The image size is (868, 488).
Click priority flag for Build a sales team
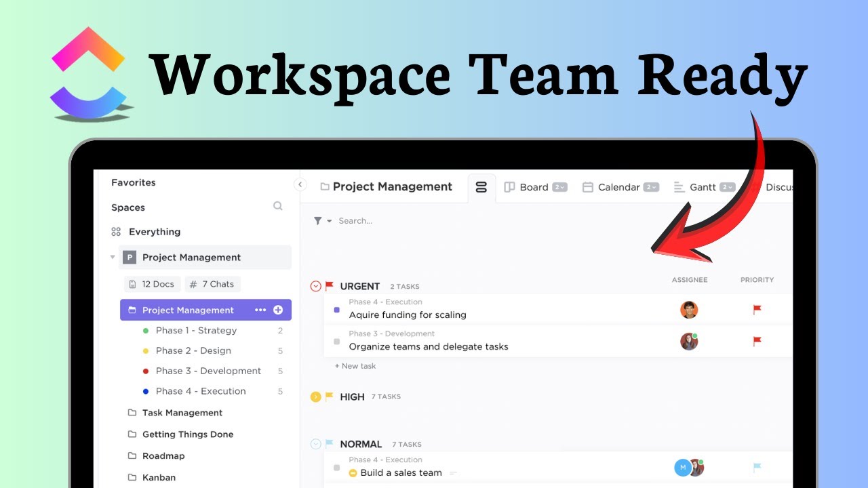pos(757,468)
